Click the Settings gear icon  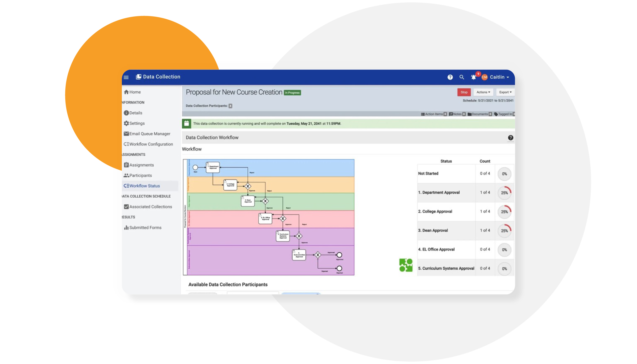pyautogui.click(x=126, y=123)
